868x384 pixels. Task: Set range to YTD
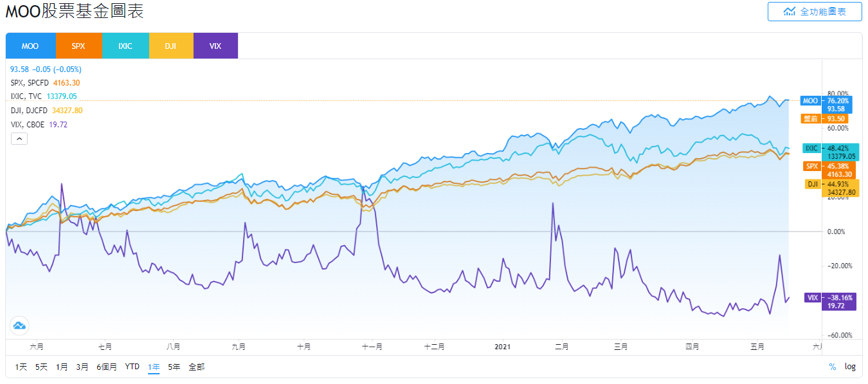132,367
